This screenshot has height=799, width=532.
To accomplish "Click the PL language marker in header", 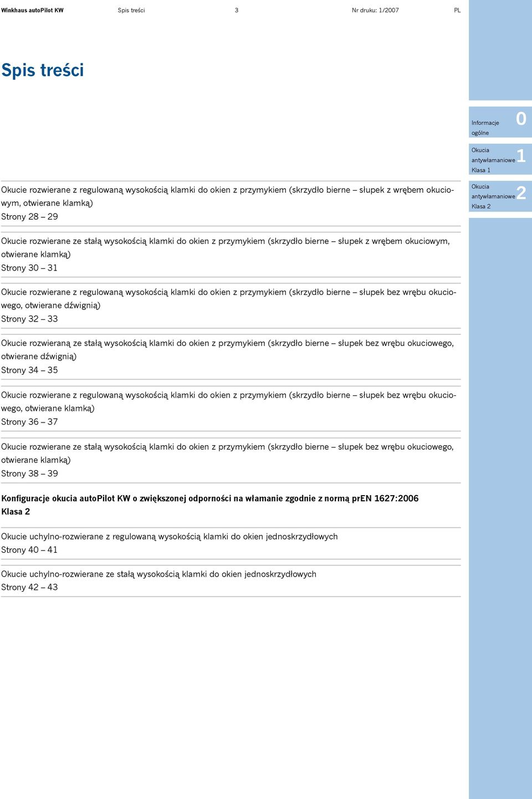I will (x=457, y=10).
